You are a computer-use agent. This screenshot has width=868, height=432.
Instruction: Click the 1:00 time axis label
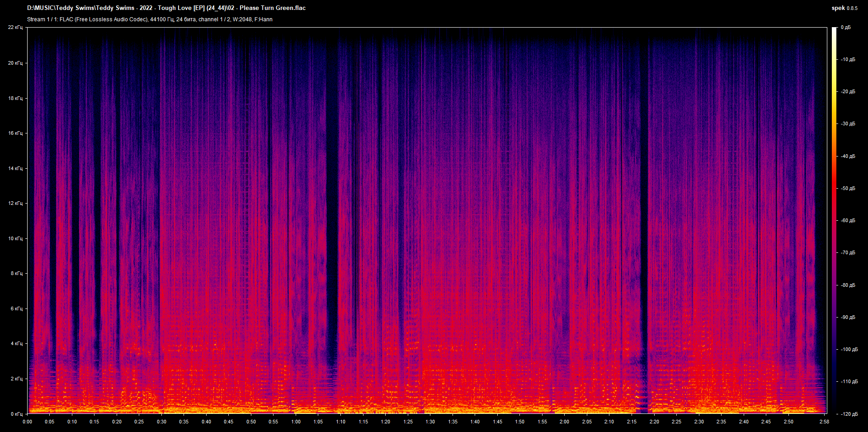(x=296, y=422)
